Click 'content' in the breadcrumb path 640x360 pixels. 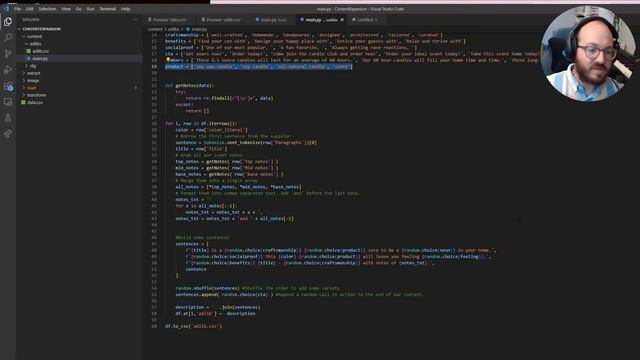coord(155,29)
